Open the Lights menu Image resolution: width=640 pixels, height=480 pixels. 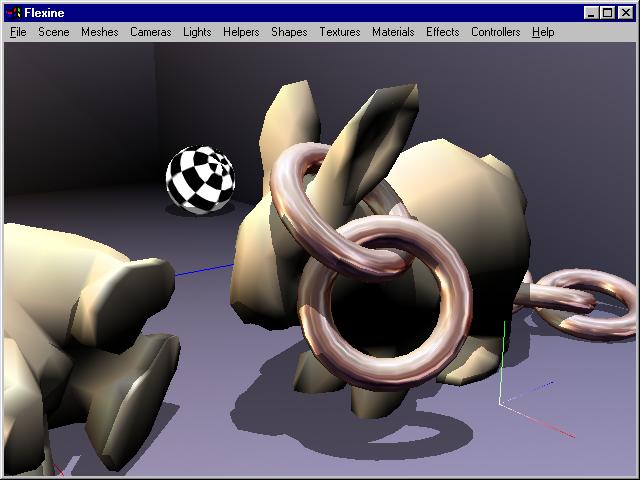(197, 32)
